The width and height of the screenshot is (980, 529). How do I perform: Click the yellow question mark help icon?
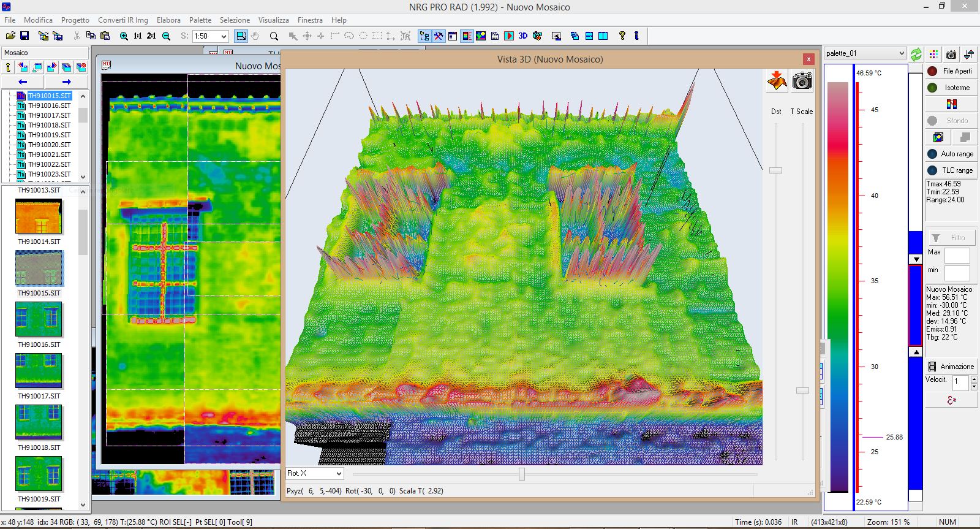[622, 36]
